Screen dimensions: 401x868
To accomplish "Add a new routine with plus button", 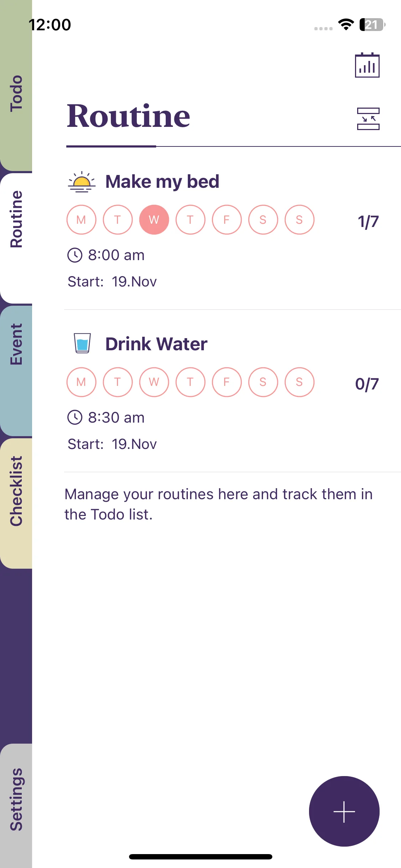I will click(x=344, y=811).
